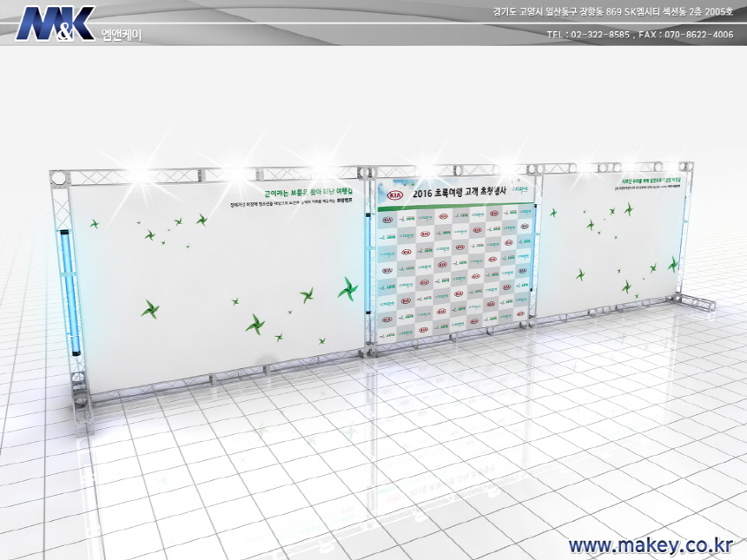Image resolution: width=747 pixels, height=560 pixels.
Task: Open the www.makey.co.kr link
Action: coord(651,546)
